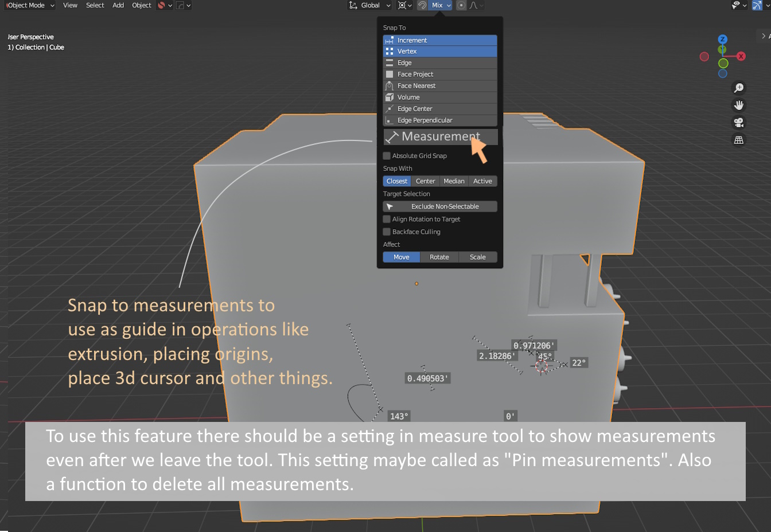The image size is (771, 532).
Task: Toggle Exclude Non-Selectable target option
Action: (x=440, y=206)
